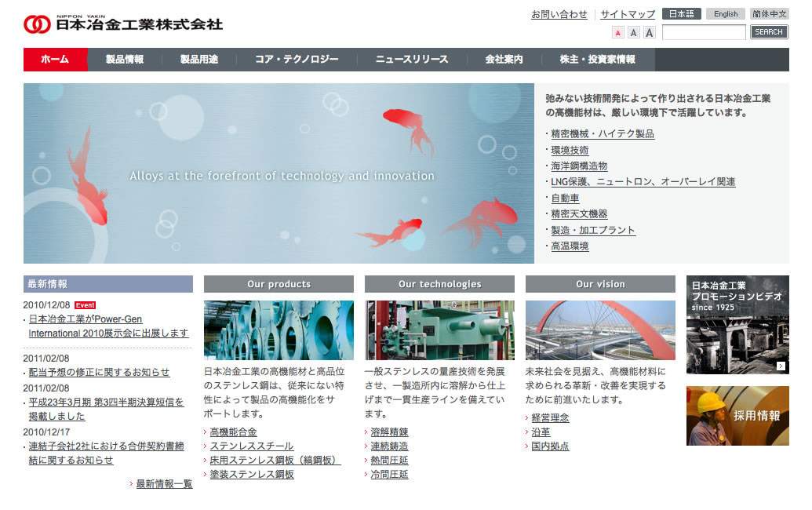Open the 環境技術 link
812x510 pixels.
tap(570, 150)
